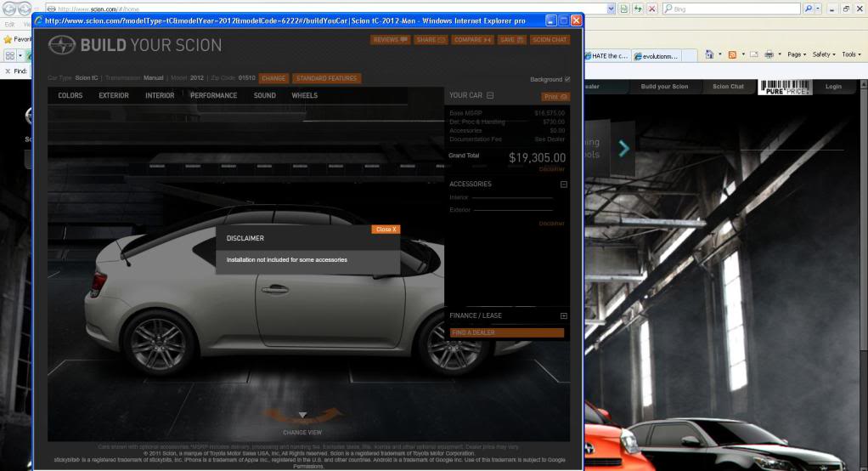Open the Safety menu

pyautogui.click(x=824, y=54)
